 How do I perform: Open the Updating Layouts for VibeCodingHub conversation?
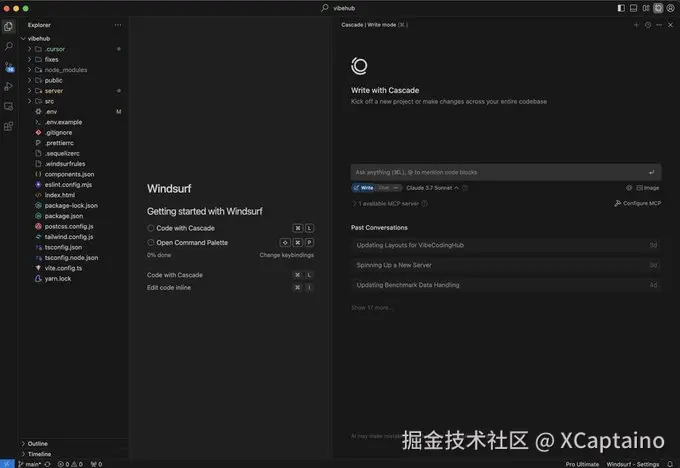point(506,245)
